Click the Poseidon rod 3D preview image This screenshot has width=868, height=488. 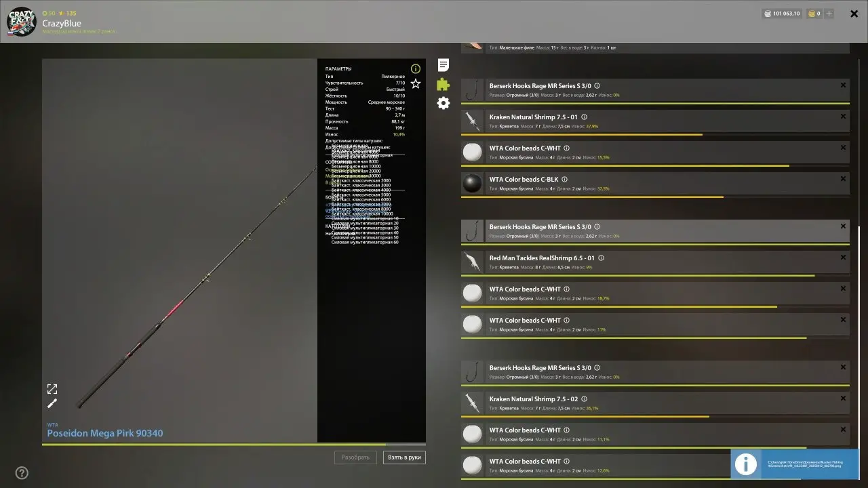coord(180,251)
